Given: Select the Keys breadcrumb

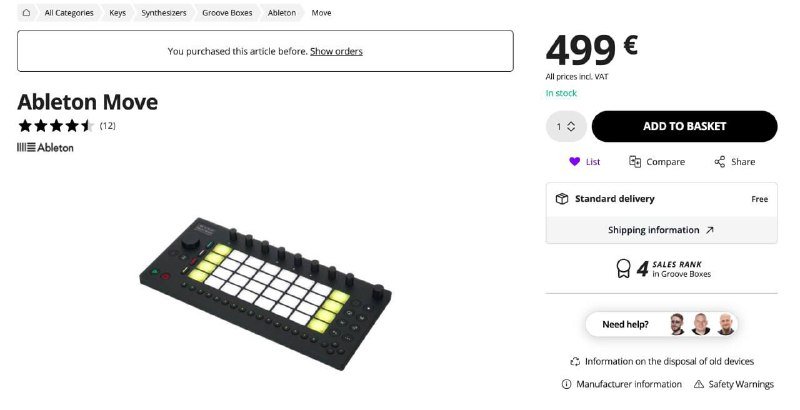Looking at the screenshot, I should [x=118, y=13].
